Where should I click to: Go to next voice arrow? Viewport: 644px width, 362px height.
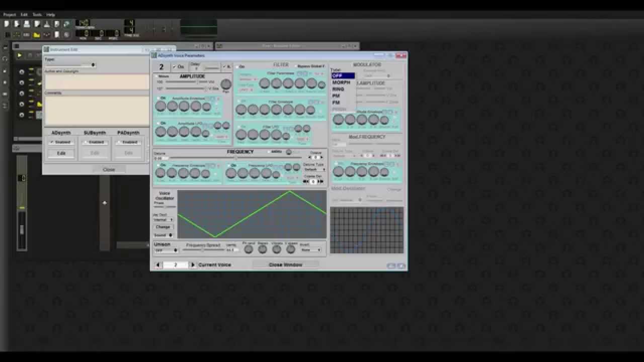(x=193, y=264)
